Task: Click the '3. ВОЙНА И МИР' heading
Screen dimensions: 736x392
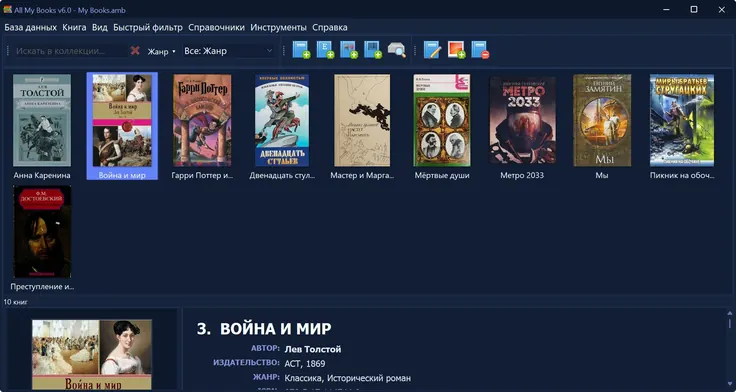Action: tap(264, 329)
